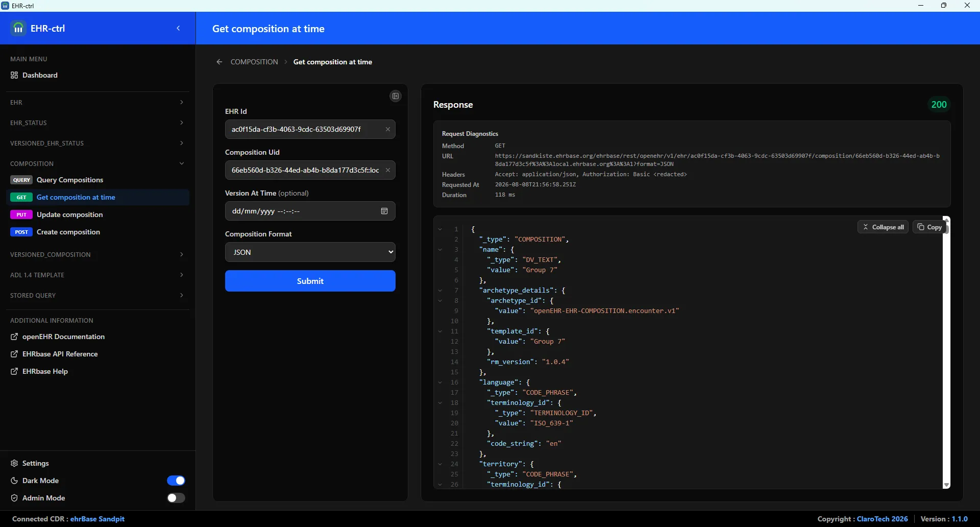Clear the Composition Uid field

(x=388, y=170)
